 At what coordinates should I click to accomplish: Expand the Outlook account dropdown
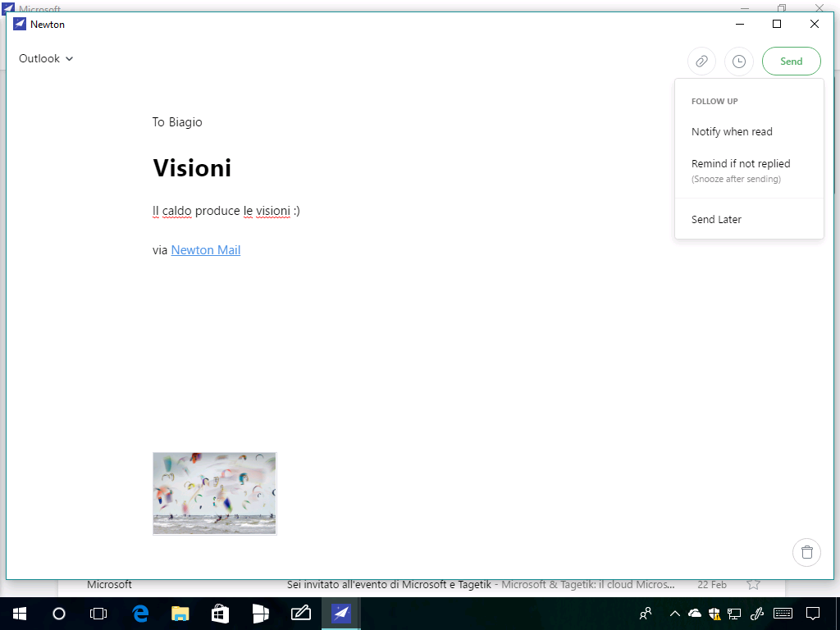46,58
